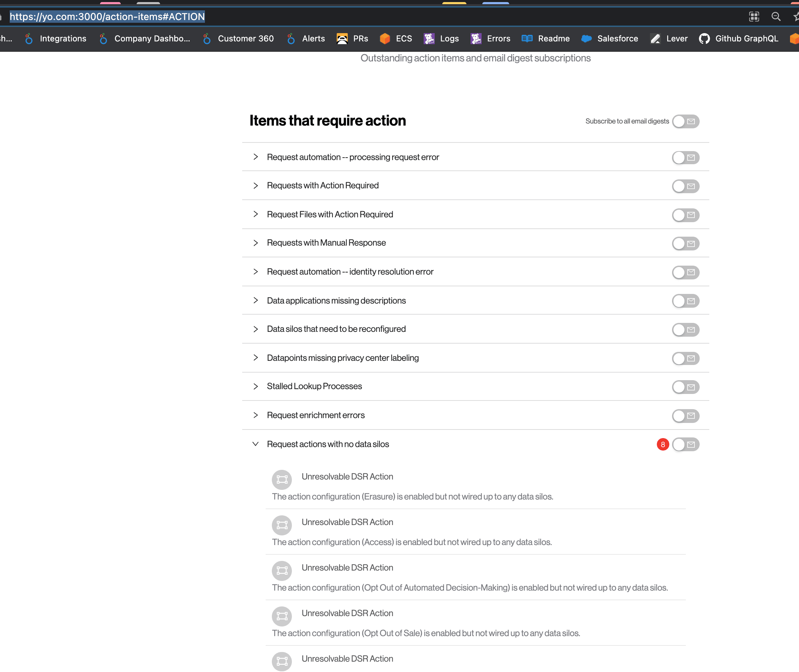Screen dimensions: 799x672
Task: Expand Data silos that need to be reconfigured
Action: pos(255,329)
